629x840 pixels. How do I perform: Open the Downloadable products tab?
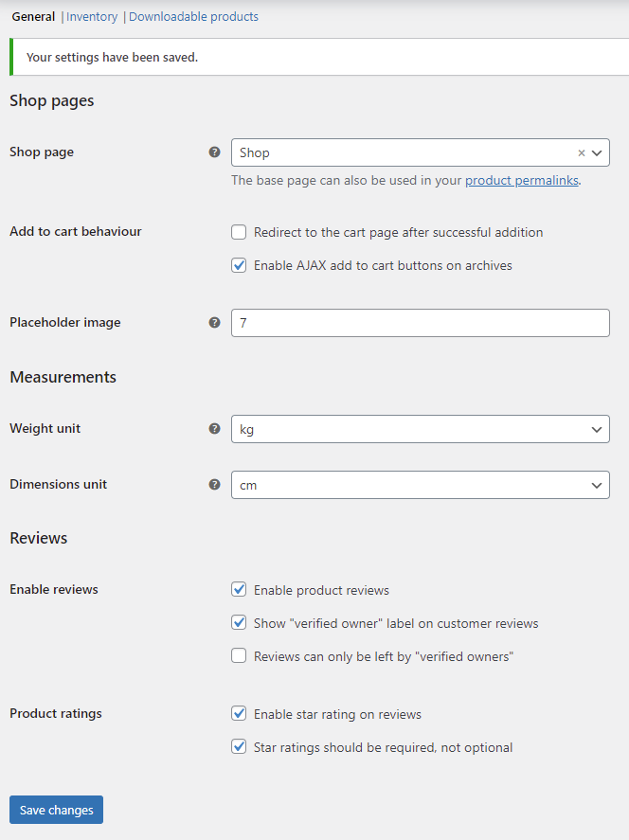click(x=193, y=17)
